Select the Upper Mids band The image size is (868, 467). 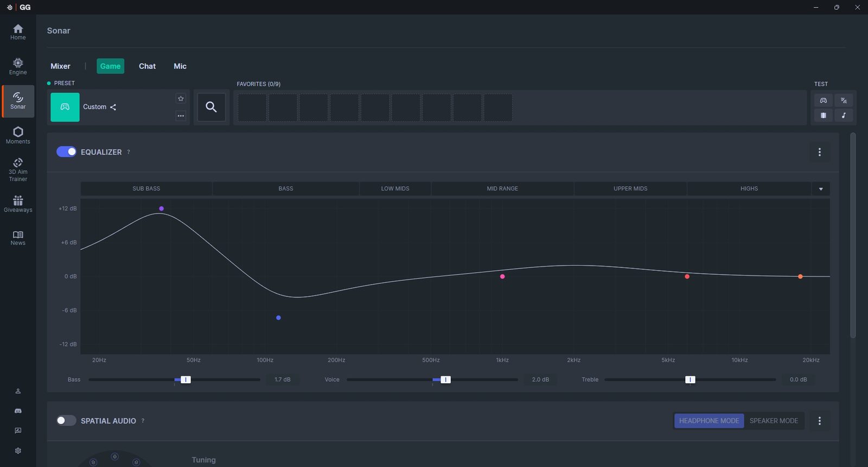[630, 189]
